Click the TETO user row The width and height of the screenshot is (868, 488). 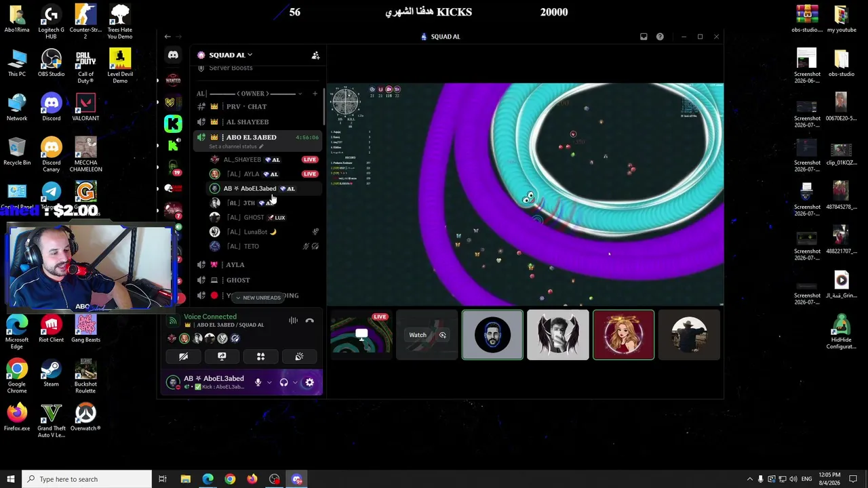pyautogui.click(x=264, y=246)
